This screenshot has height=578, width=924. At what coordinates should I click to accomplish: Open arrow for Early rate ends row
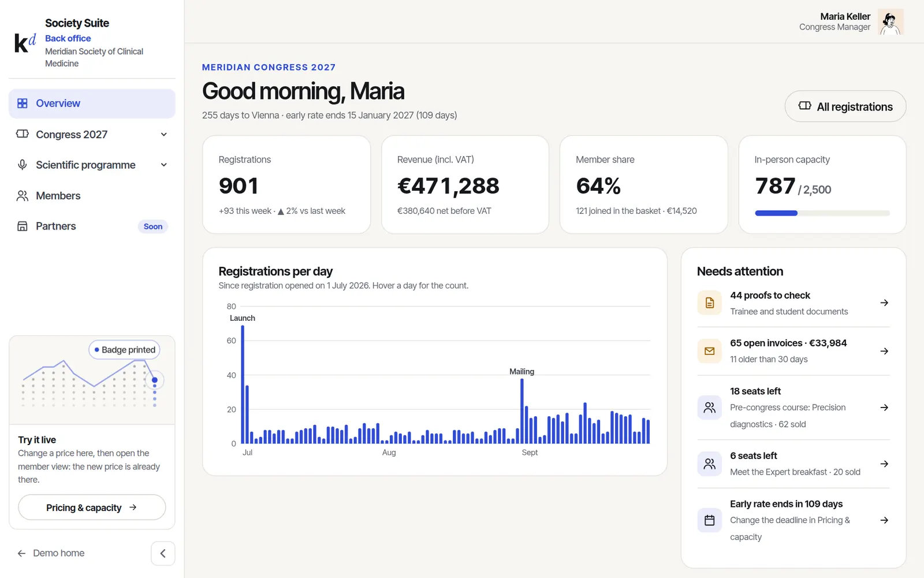(x=884, y=520)
